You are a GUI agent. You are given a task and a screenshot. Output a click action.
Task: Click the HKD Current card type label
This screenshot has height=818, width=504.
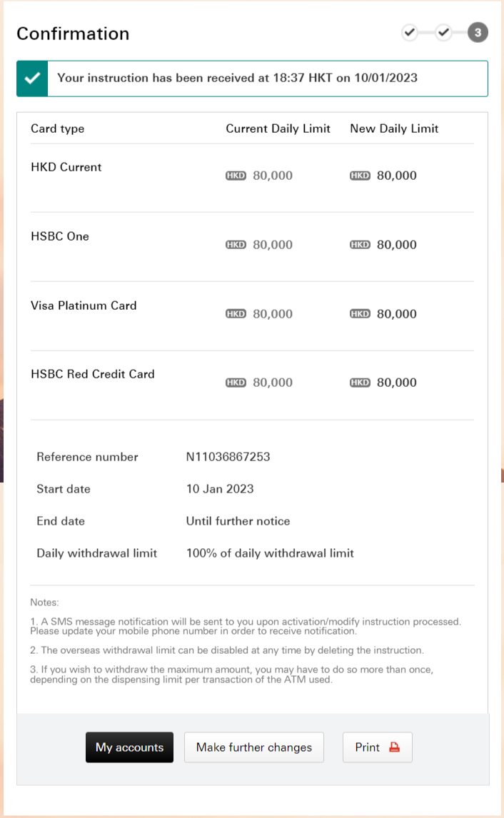(66, 167)
